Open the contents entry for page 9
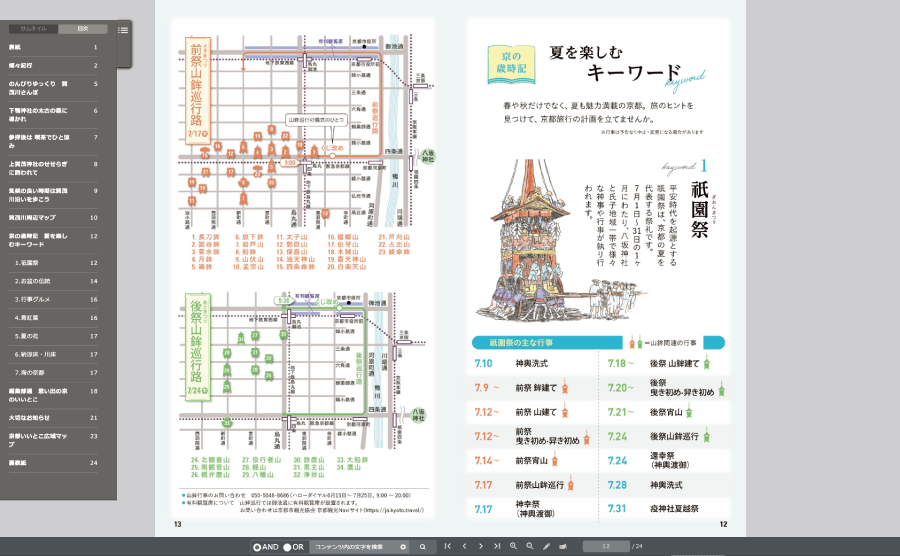The image size is (900, 556). pyautogui.click(x=53, y=195)
